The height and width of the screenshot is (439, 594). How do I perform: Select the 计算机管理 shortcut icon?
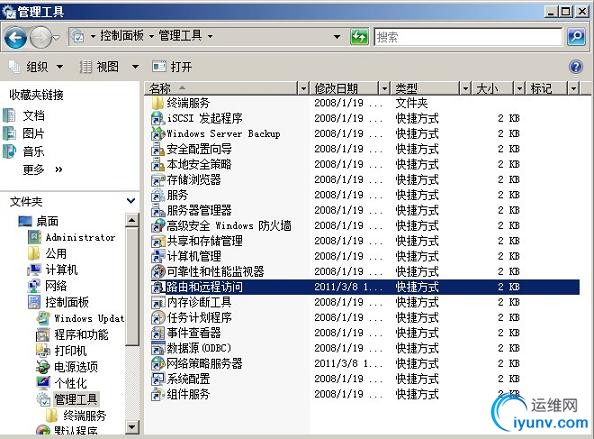point(157,256)
